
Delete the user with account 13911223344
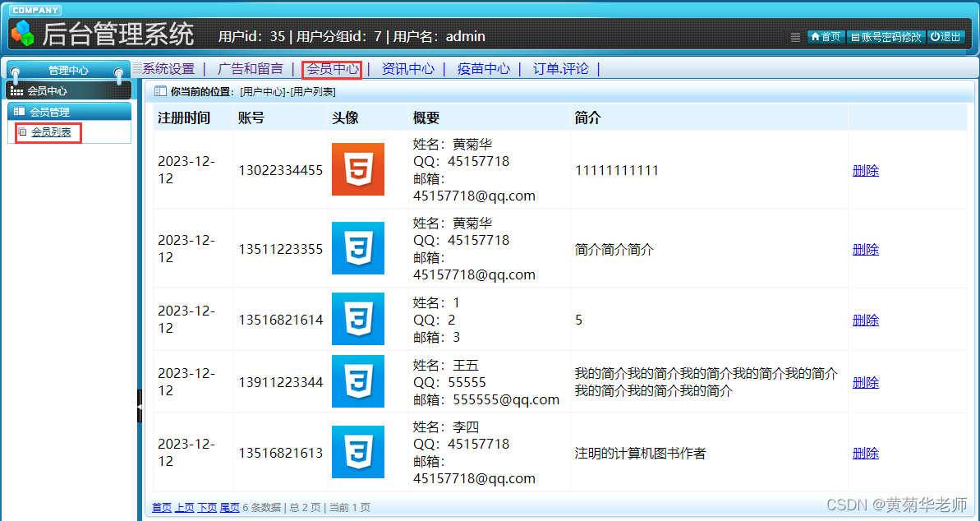click(x=866, y=382)
